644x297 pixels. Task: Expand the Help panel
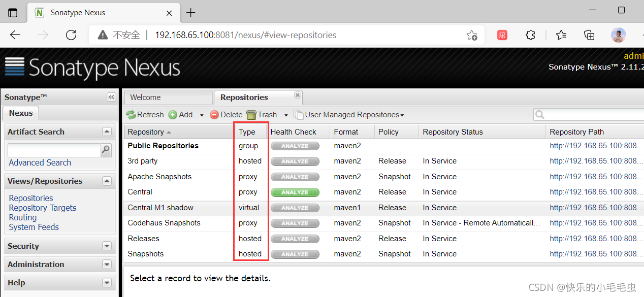(x=107, y=282)
